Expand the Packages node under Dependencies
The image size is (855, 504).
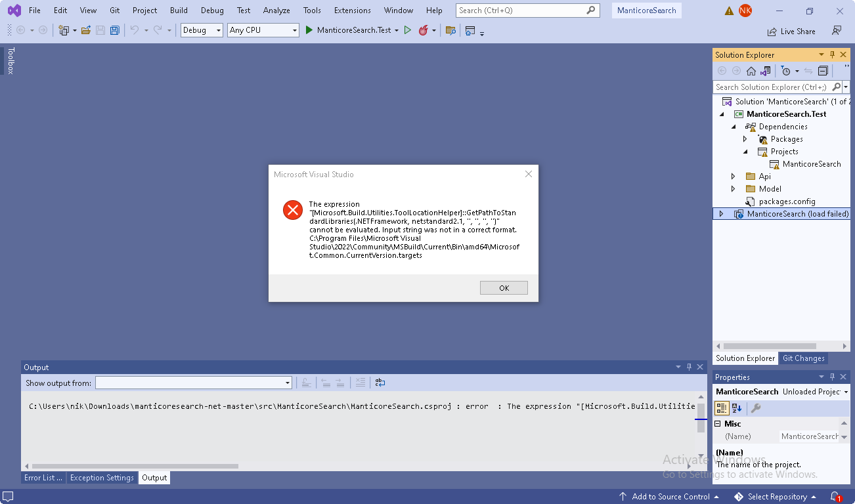[x=746, y=138]
